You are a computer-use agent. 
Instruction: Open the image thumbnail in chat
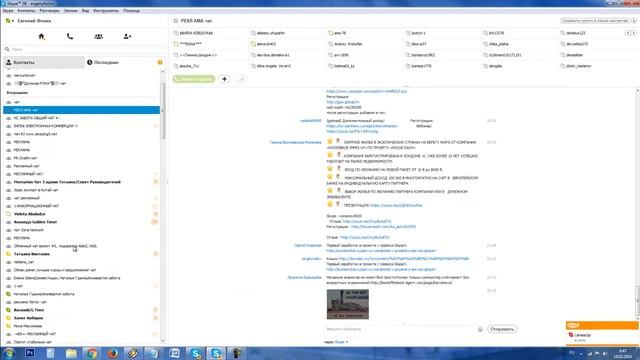[347, 304]
